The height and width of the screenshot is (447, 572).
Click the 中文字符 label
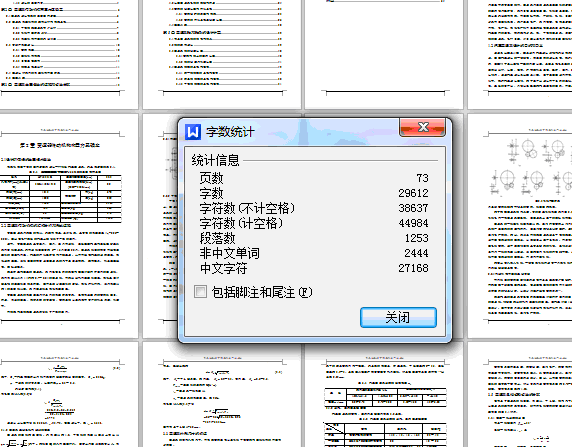pyautogui.click(x=223, y=268)
